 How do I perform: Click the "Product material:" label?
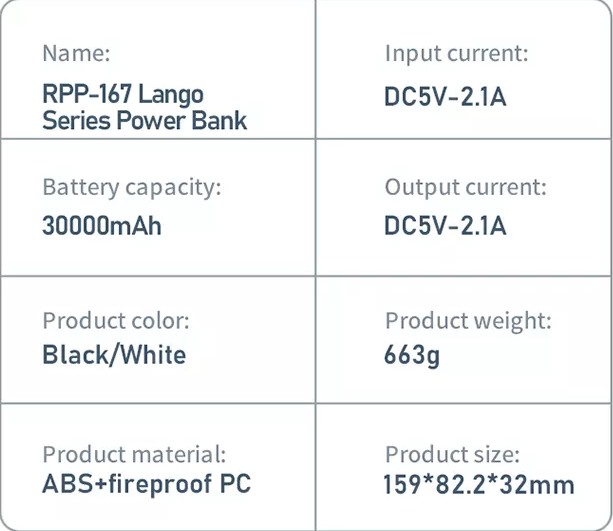pos(134,454)
